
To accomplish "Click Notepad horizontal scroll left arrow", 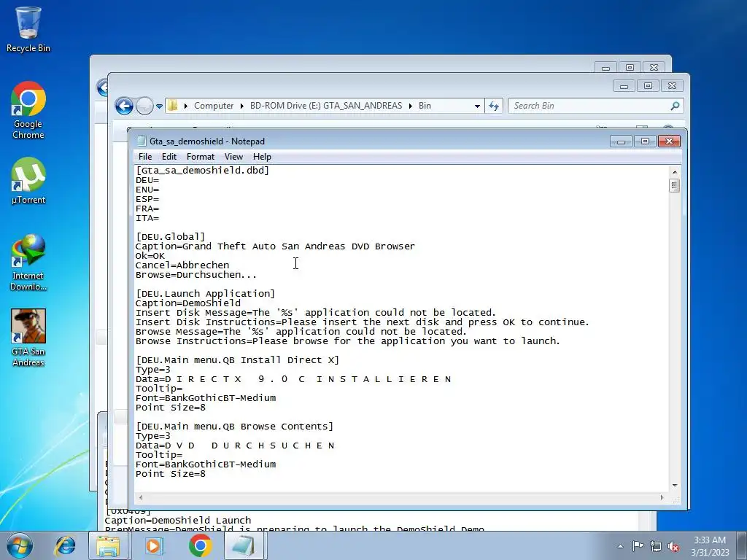I will coord(141,497).
